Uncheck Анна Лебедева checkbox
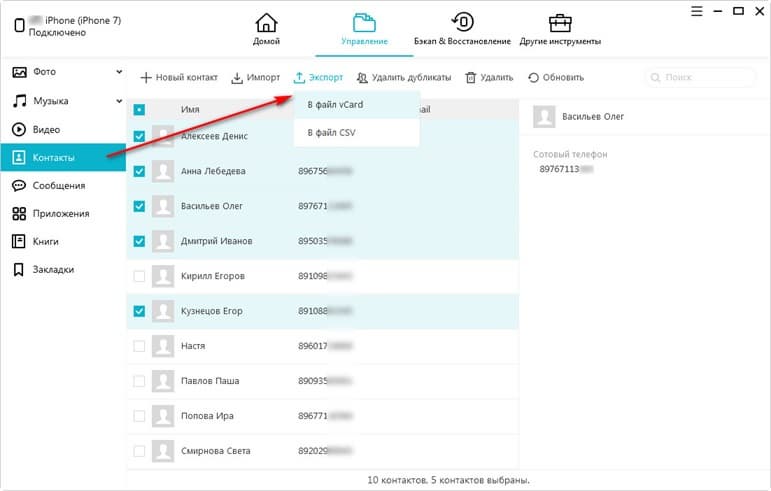Image resolution: width=771 pixels, height=491 pixels. point(139,171)
